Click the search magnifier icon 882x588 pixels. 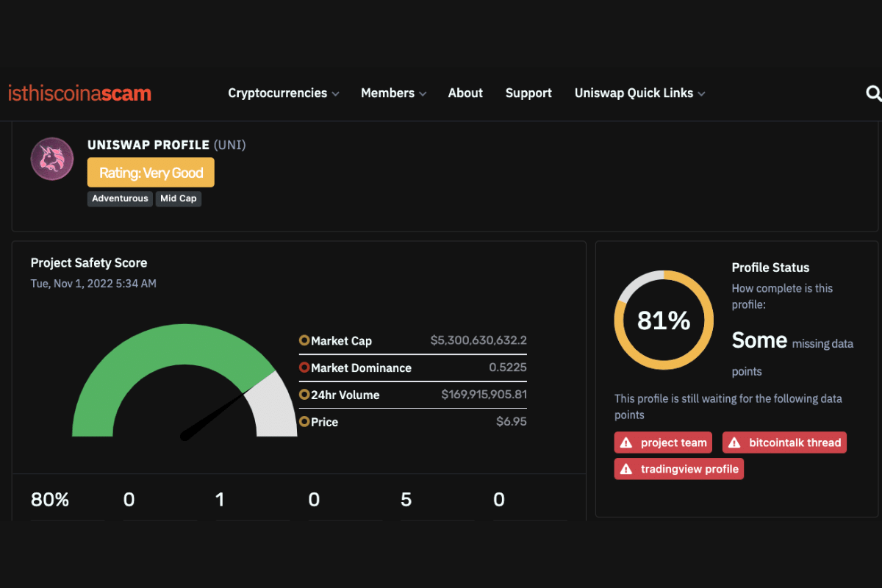pos(873,93)
